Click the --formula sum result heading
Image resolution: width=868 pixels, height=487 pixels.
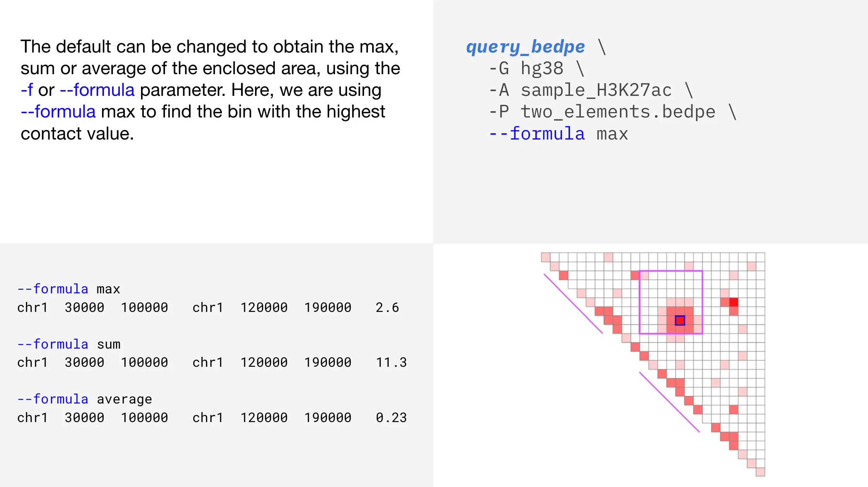(x=68, y=344)
